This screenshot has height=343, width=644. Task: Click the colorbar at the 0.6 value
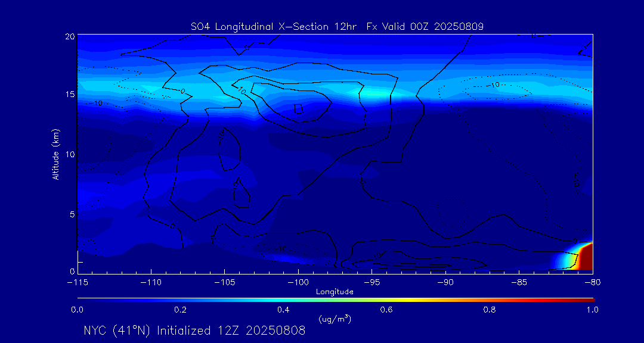click(x=386, y=299)
